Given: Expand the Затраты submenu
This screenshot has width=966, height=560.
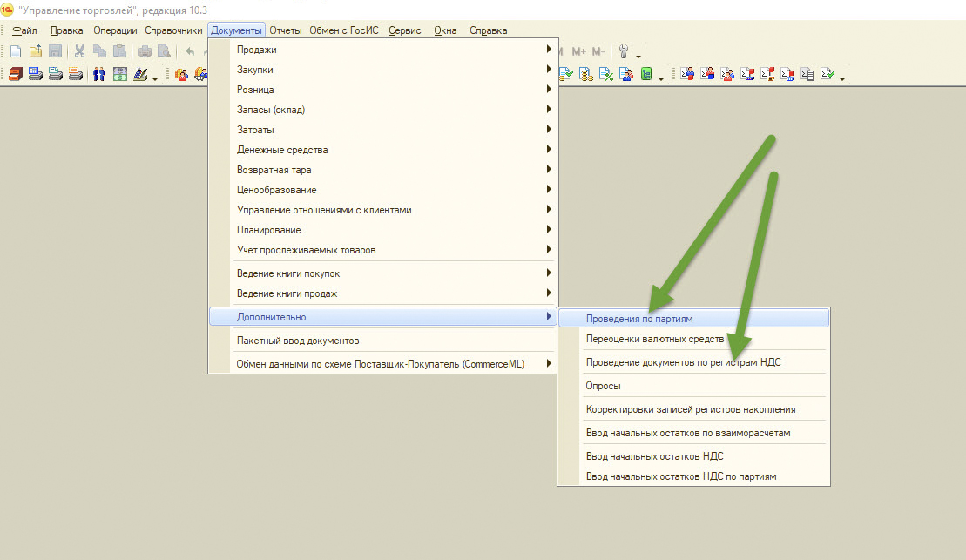Looking at the screenshot, I should click(x=382, y=130).
